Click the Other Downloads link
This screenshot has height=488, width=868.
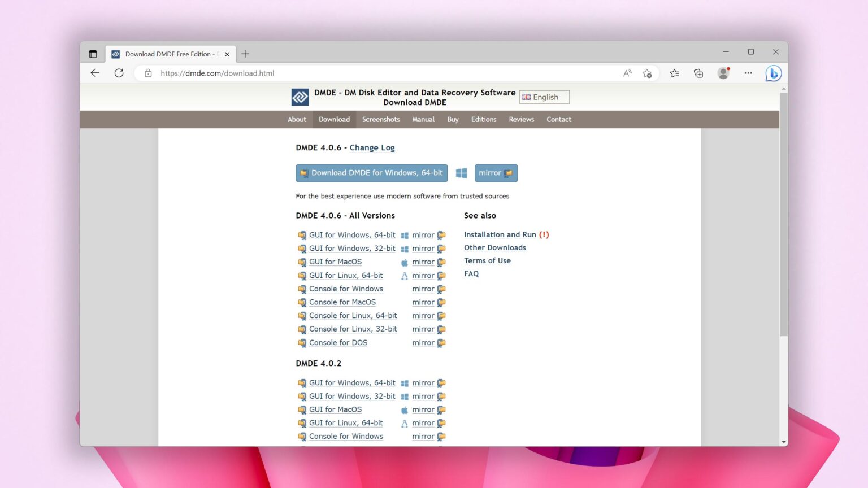coord(494,247)
